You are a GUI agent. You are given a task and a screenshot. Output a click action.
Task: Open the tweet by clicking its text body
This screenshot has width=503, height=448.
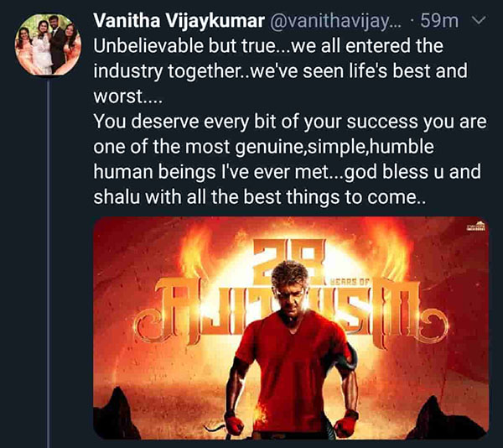point(290,122)
